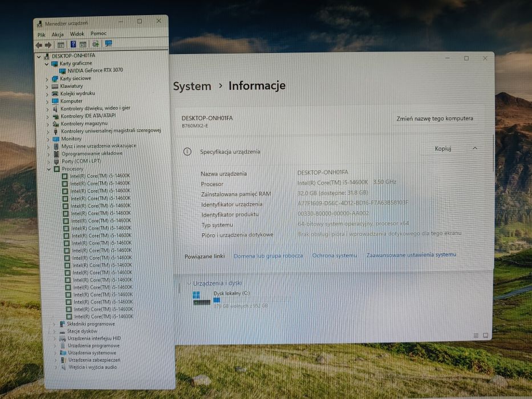Screen dimensions: 532x399
Task: Click the DESKTOP-ONH01FA root computer icon
Action: [47, 56]
